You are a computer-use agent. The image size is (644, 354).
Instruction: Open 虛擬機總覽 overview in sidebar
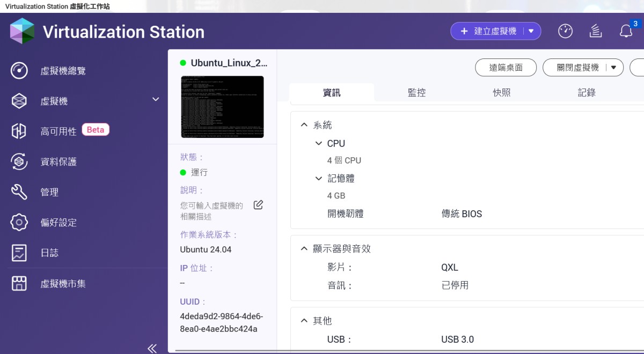click(63, 71)
